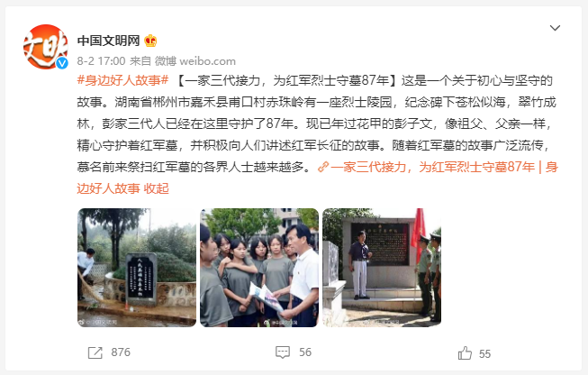Open the tombstone sweeping photo thumbnail
Viewport: 588px width, 375px height.
[137, 268]
